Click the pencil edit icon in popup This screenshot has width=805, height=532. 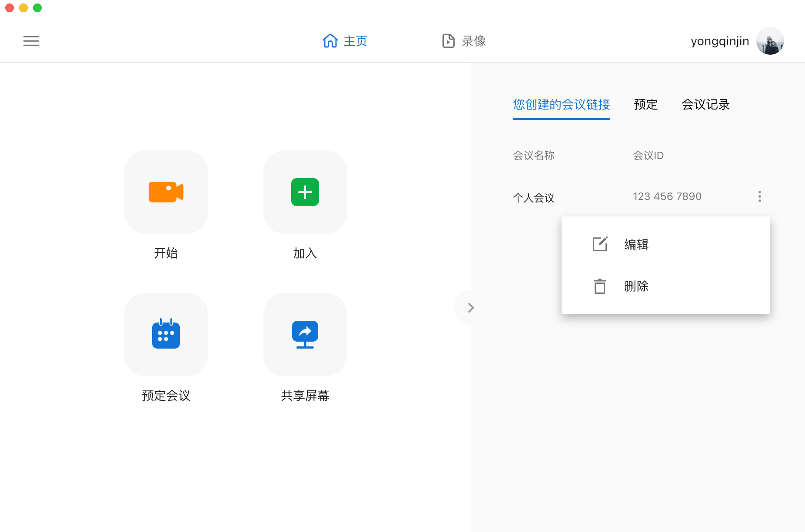(600, 244)
